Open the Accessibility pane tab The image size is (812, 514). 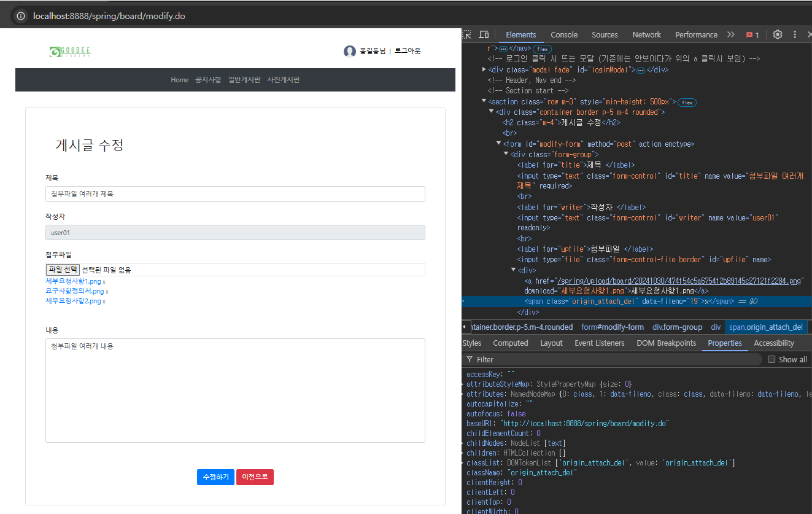coord(774,343)
